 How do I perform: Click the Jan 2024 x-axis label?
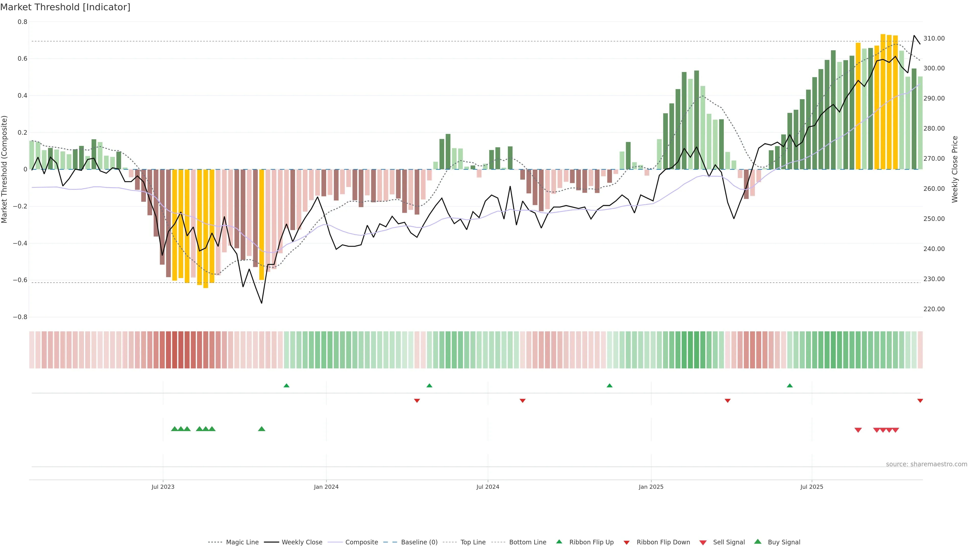coord(326,487)
